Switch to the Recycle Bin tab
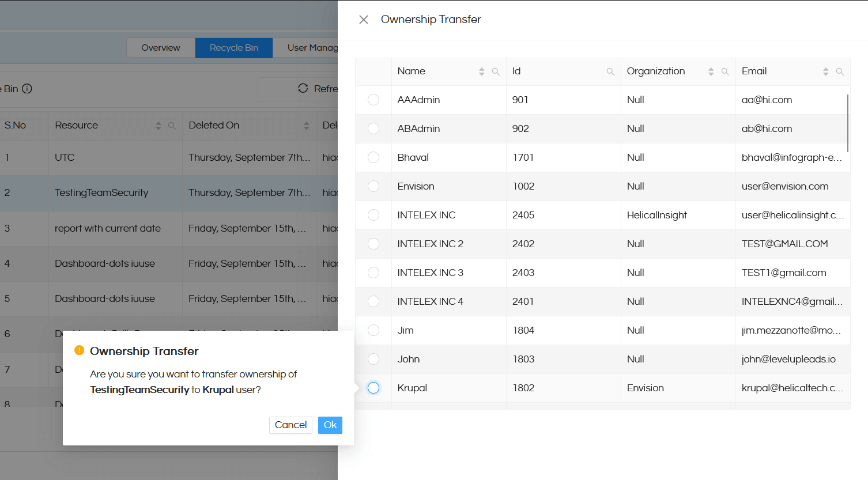This screenshot has height=480, width=868. click(x=234, y=48)
